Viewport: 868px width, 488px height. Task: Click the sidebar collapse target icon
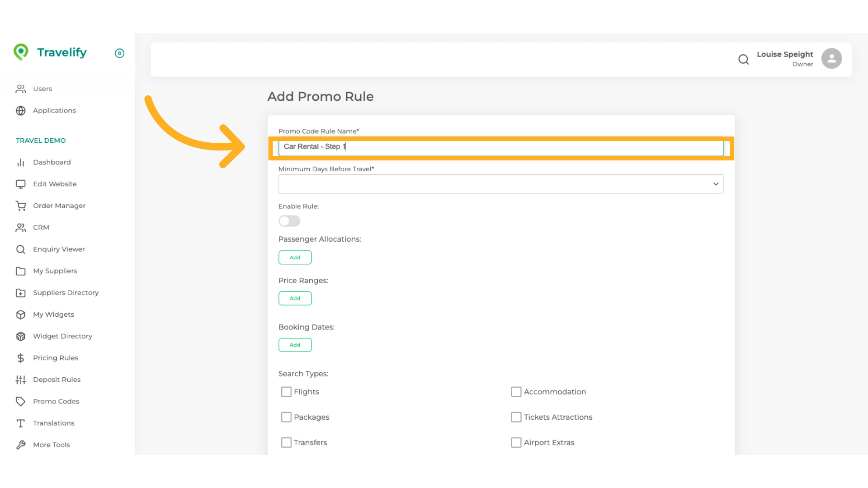[119, 53]
